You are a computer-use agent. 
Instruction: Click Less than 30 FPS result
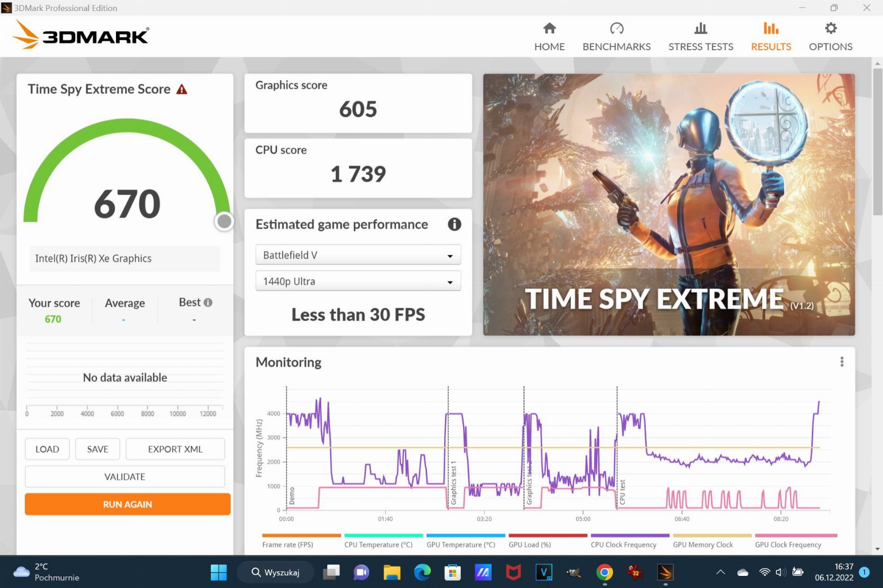click(358, 314)
